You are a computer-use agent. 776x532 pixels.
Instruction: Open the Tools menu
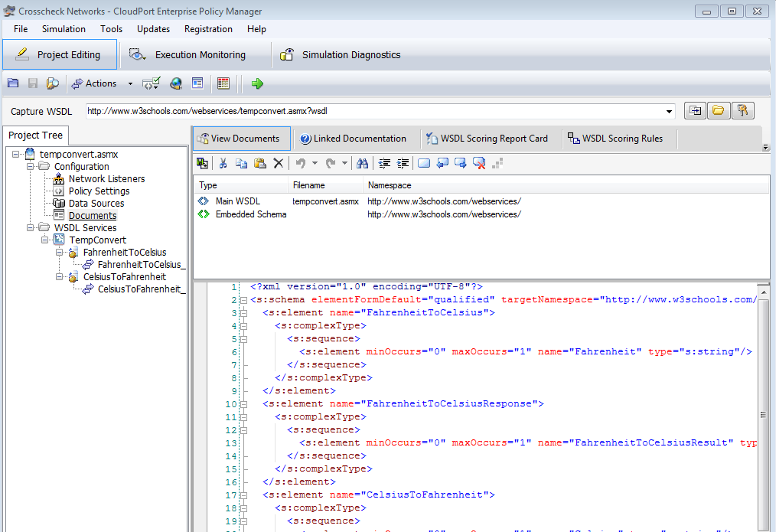[112, 29]
